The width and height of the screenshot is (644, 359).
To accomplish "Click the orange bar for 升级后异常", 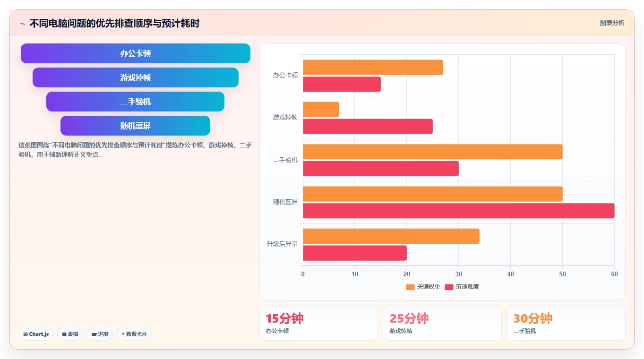I will pyautogui.click(x=391, y=236).
